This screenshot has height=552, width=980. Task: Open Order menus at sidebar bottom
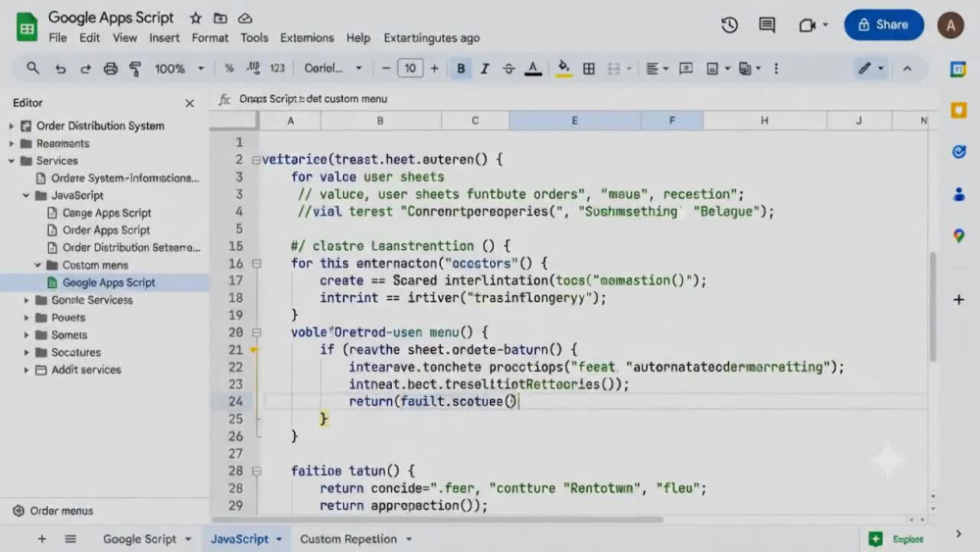pyautogui.click(x=54, y=511)
